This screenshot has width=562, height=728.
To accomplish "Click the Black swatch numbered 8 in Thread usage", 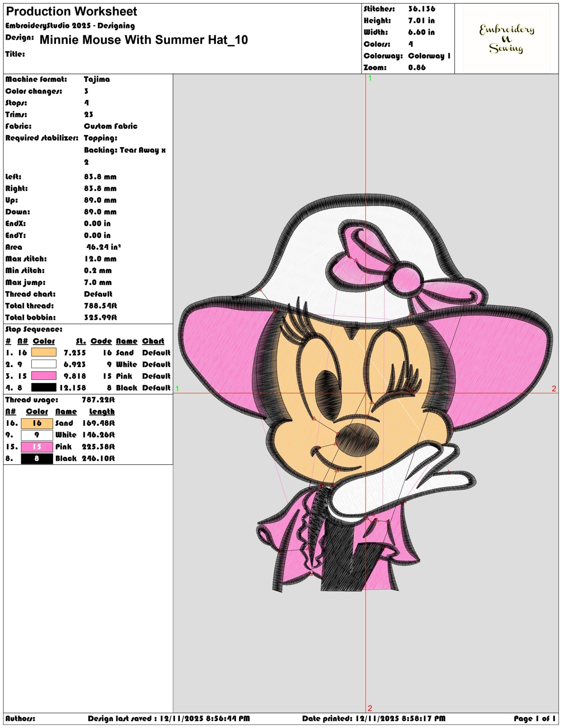I will point(37,459).
